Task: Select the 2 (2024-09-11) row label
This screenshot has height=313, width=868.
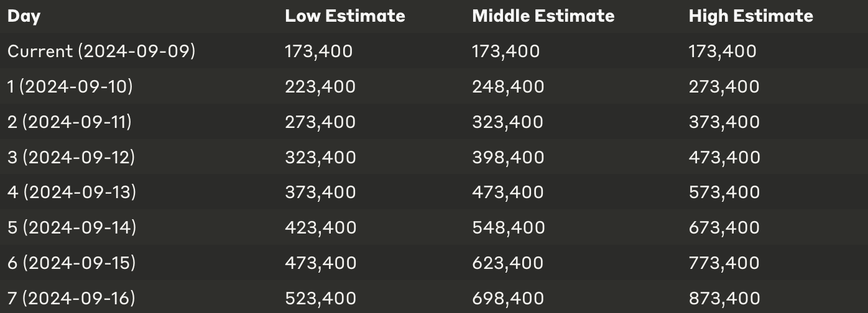Action: coord(70,122)
